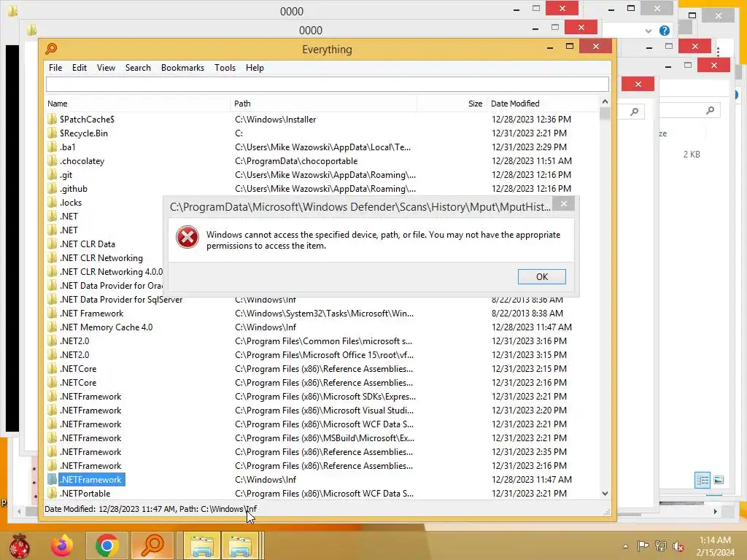This screenshot has width=747, height=560.
Task: Click date 8/22/2013 8:38 AM
Action: pos(527,314)
